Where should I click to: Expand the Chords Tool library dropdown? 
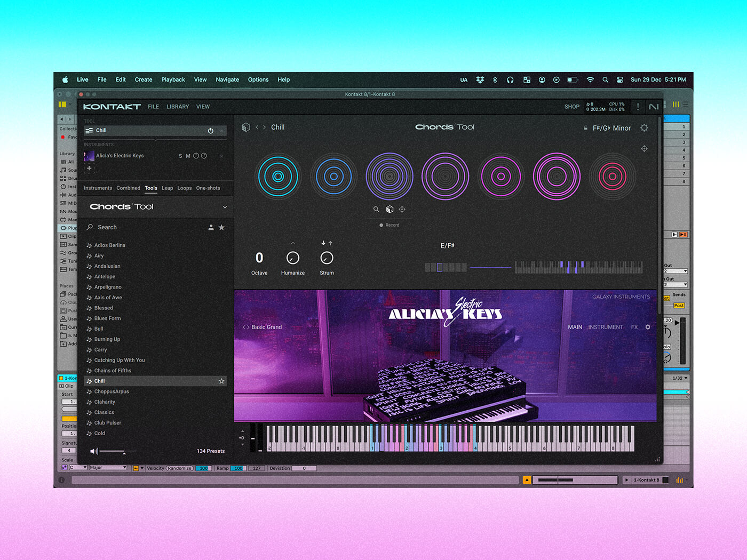225,207
